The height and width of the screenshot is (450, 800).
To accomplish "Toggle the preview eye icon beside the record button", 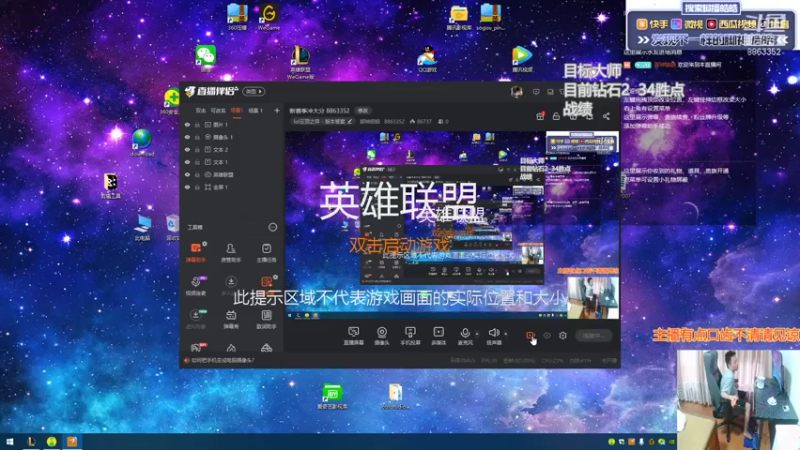I will click(547, 335).
